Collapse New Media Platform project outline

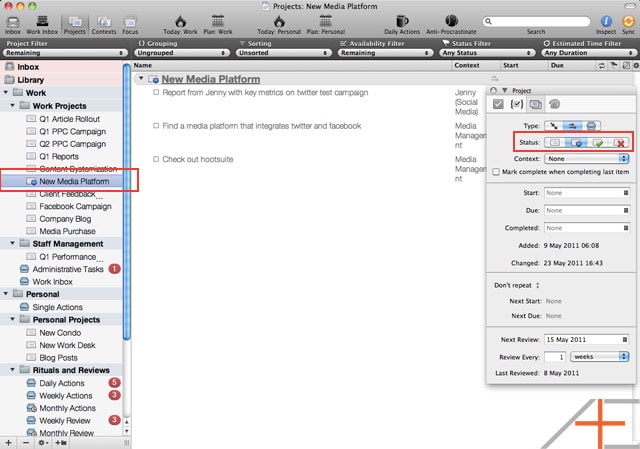click(x=141, y=78)
